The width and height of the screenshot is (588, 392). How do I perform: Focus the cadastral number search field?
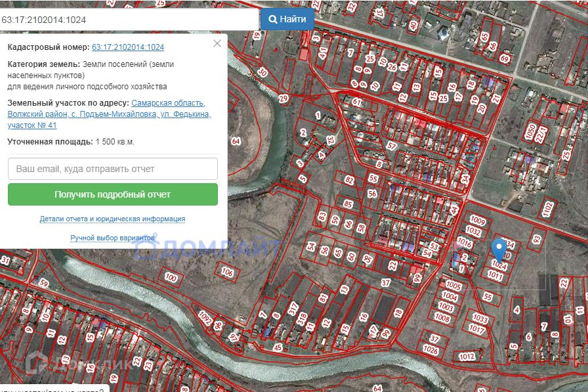pos(129,20)
